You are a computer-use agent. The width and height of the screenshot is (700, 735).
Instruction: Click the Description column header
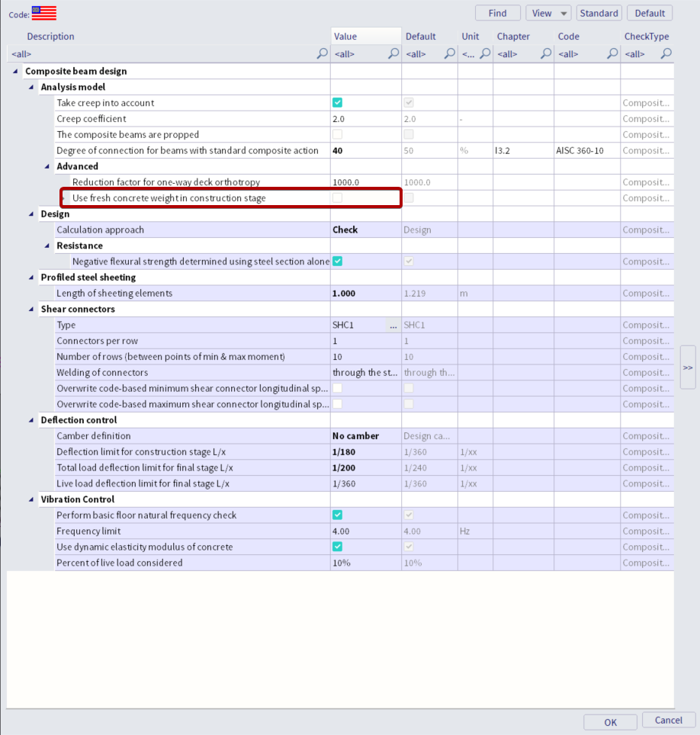[x=51, y=37]
